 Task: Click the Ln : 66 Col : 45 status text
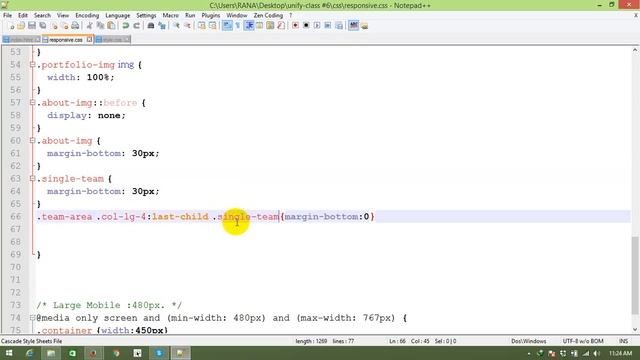coord(409,341)
